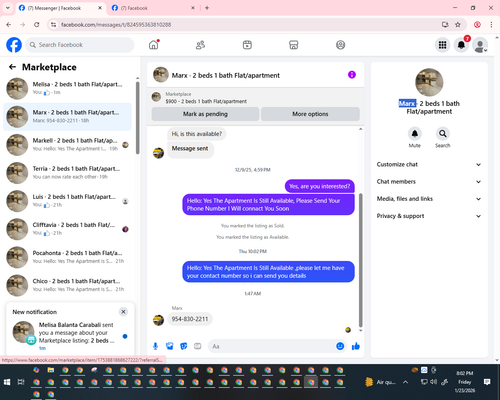Click the 954-830-2211 message bubble

coord(190,319)
